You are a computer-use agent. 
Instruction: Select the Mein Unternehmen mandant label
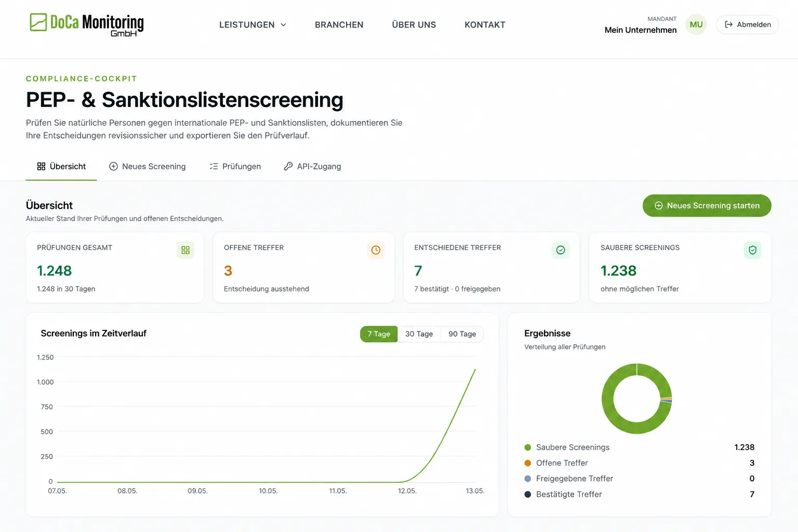[641, 30]
